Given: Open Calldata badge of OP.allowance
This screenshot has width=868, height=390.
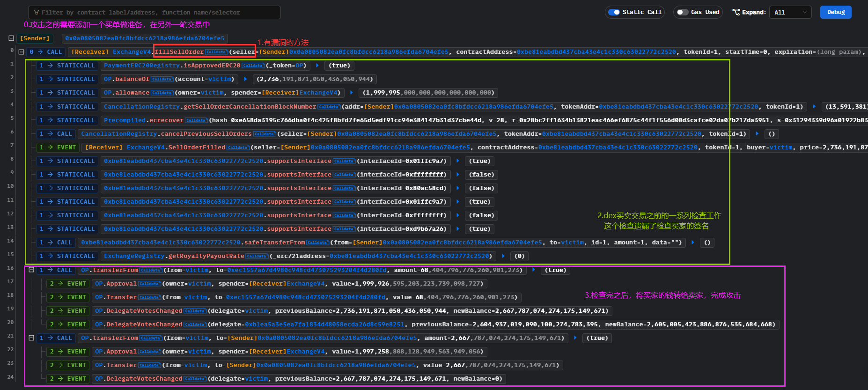Looking at the screenshot, I should [x=162, y=93].
